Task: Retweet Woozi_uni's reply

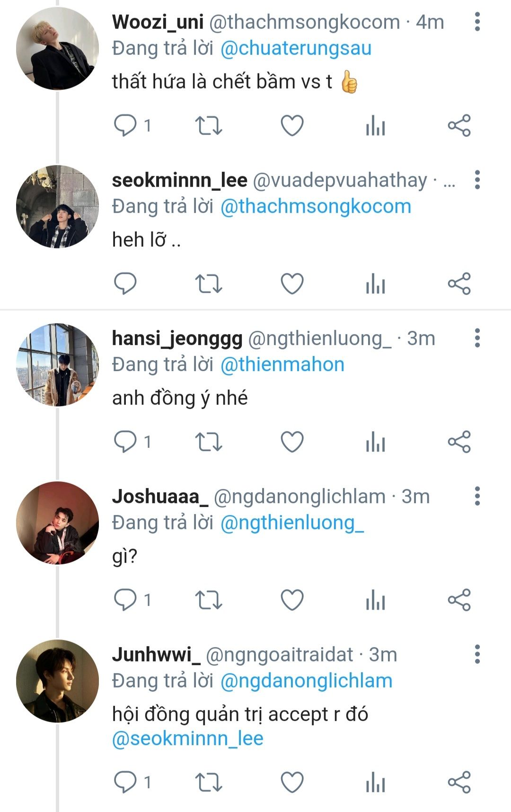Action: pos(209,126)
